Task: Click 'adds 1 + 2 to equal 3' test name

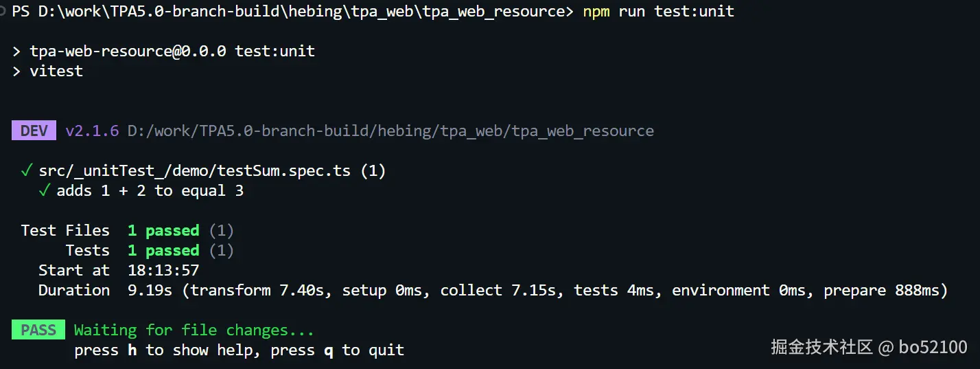Action: (150, 190)
